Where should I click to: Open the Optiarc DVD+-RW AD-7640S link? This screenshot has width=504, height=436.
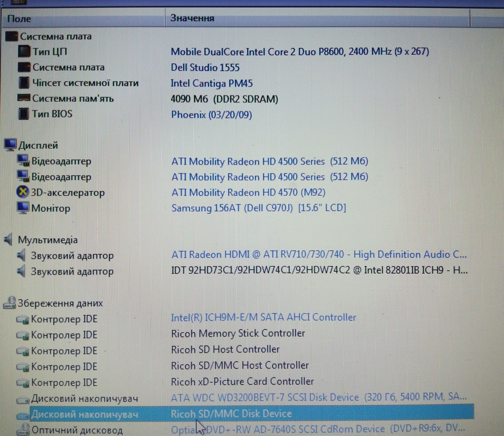[318, 429]
